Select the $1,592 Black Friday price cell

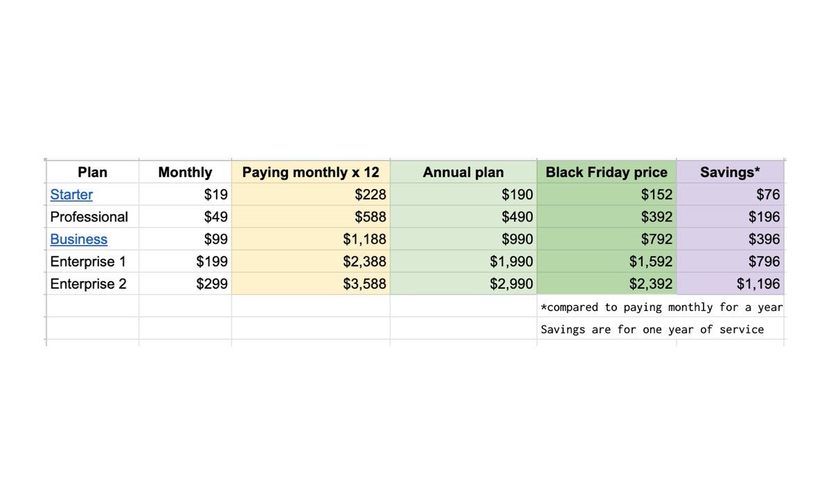click(650, 262)
